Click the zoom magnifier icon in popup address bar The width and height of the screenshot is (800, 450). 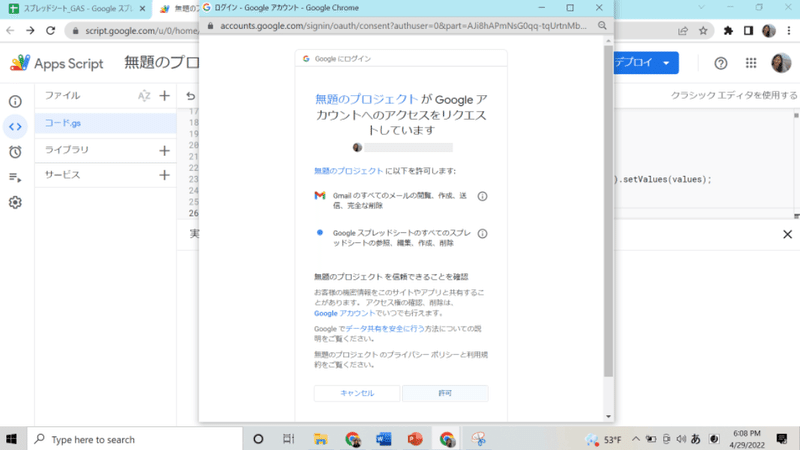click(x=602, y=26)
